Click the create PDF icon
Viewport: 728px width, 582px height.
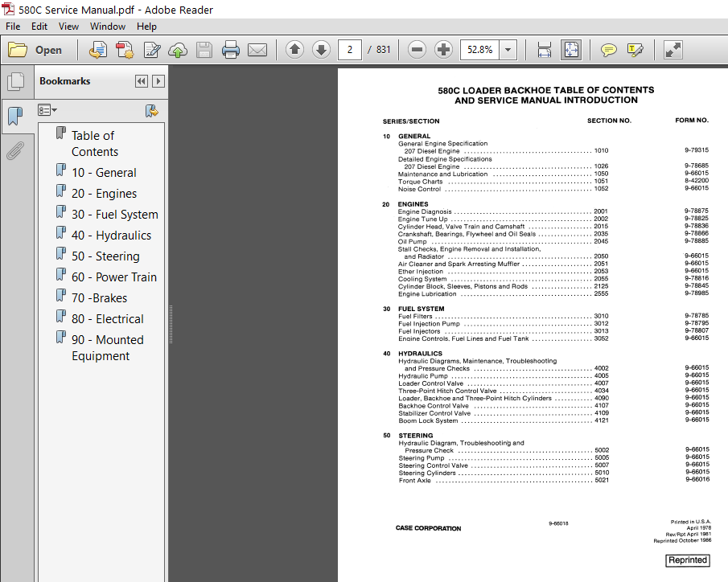tap(125, 50)
